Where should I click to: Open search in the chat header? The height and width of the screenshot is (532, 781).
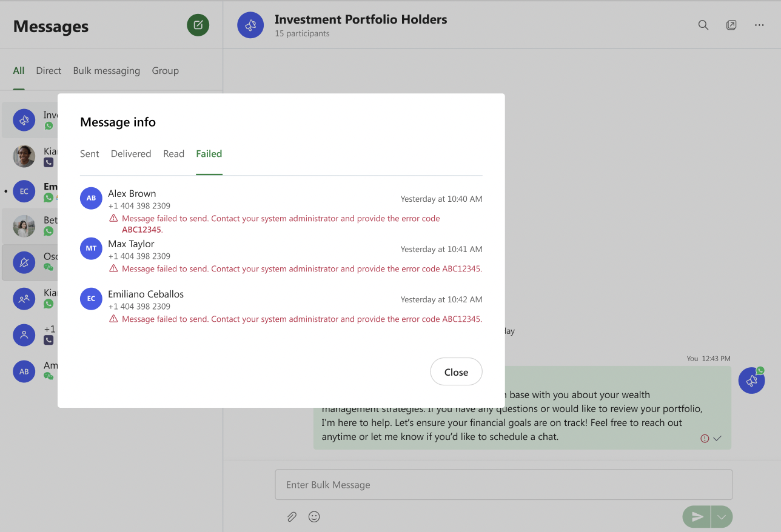pos(703,25)
